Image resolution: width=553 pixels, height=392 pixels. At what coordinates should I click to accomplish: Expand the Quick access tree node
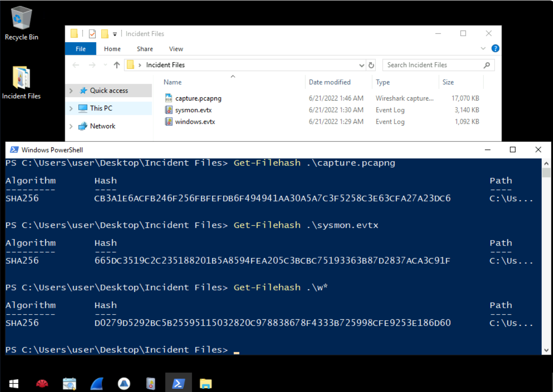pos(71,91)
